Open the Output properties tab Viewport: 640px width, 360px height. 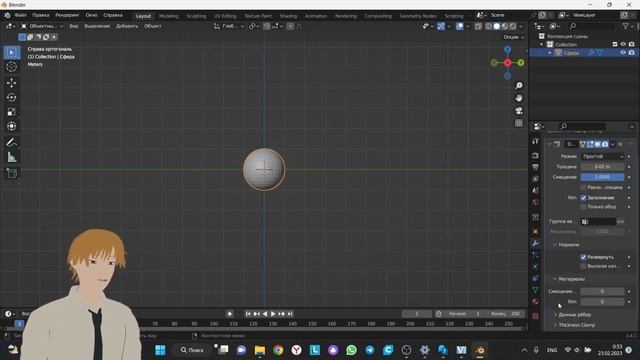click(536, 167)
